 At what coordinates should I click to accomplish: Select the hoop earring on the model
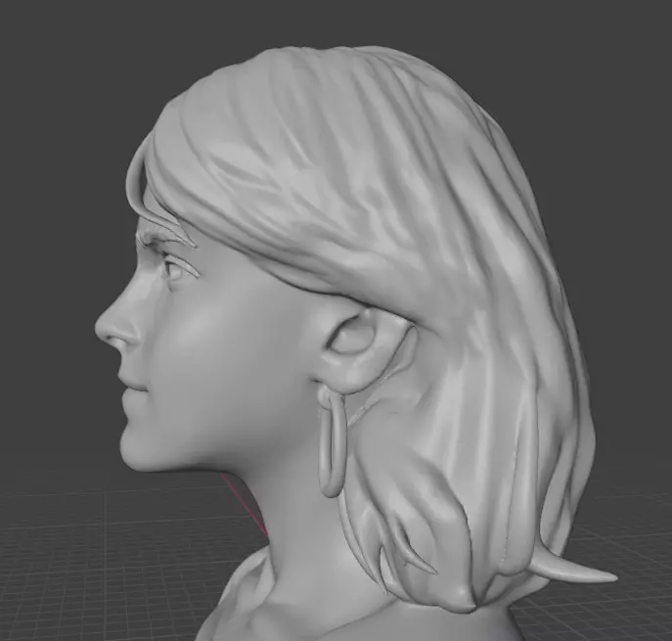tap(332, 441)
